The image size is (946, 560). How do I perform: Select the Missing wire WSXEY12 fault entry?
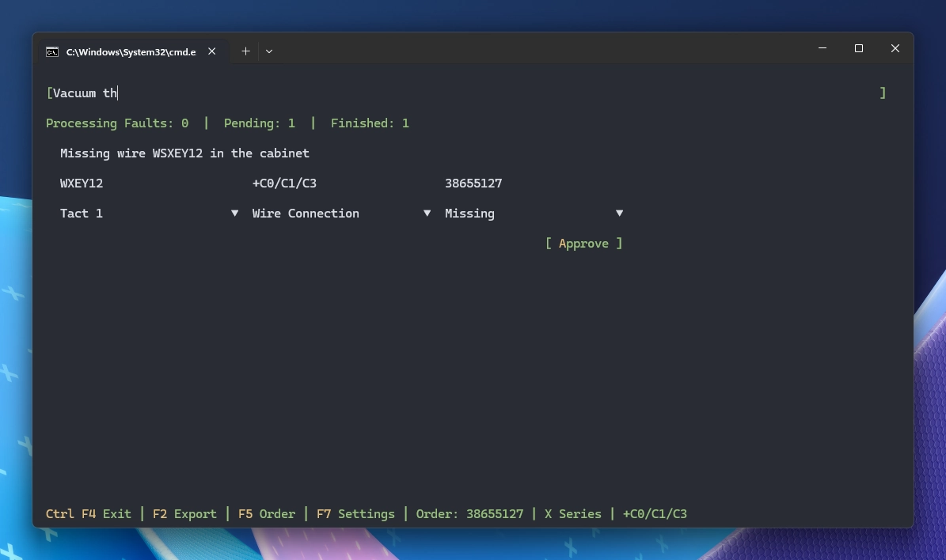184,153
